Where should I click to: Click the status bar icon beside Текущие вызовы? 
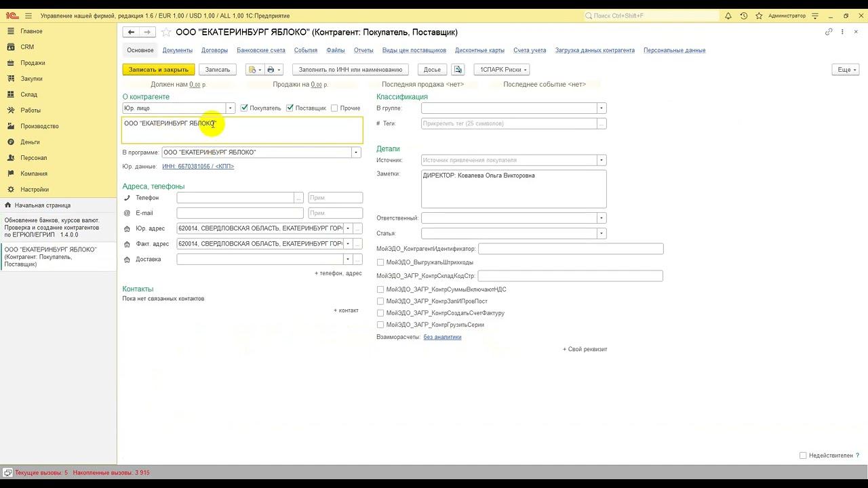(7, 472)
